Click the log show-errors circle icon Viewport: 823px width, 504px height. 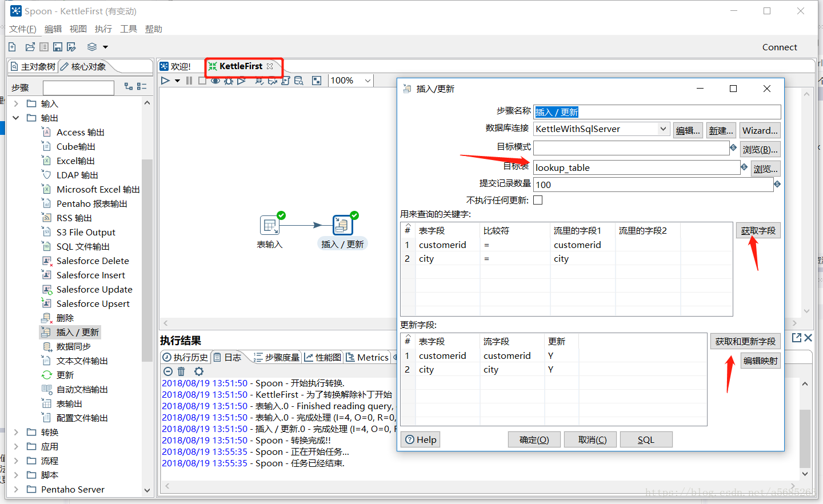pyautogui.click(x=168, y=371)
